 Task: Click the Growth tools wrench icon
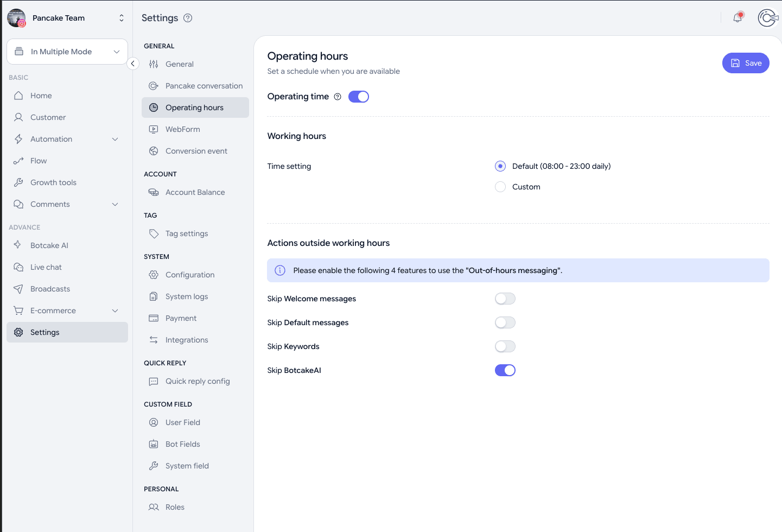tap(18, 182)
